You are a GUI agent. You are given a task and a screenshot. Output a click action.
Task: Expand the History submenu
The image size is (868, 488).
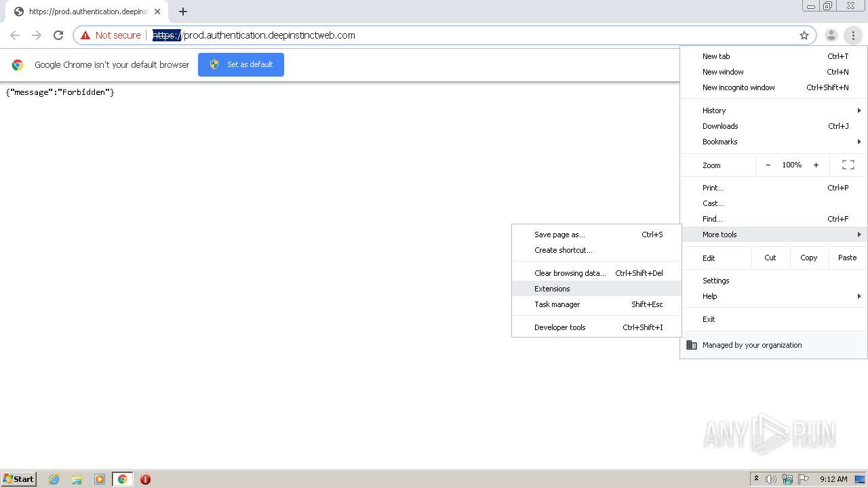point(774,110)
